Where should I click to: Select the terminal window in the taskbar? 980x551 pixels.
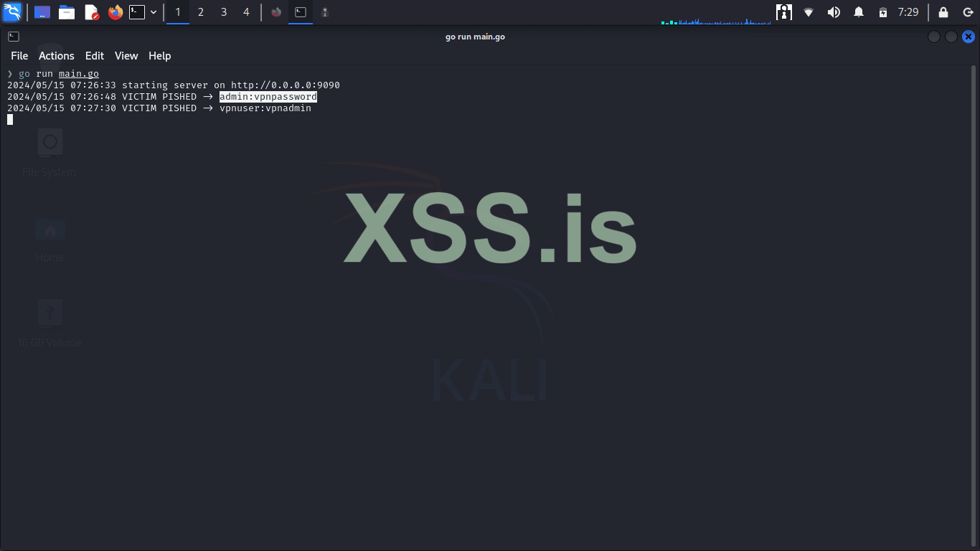click(301, 12)
